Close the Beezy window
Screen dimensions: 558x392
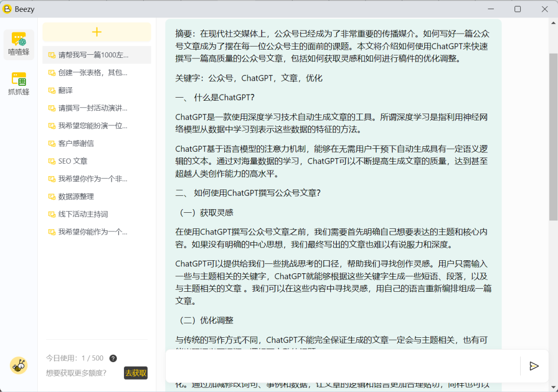545,9
